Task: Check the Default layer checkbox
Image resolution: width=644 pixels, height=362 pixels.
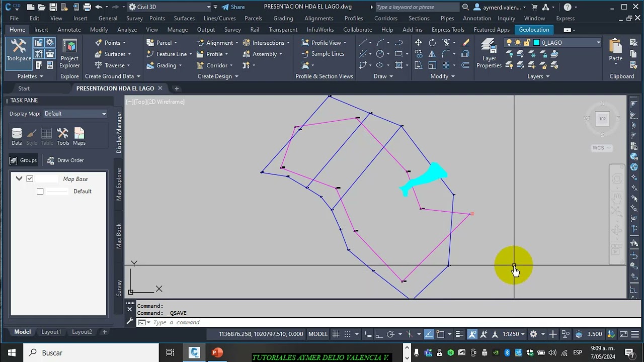Action: [x=40, y=191]
